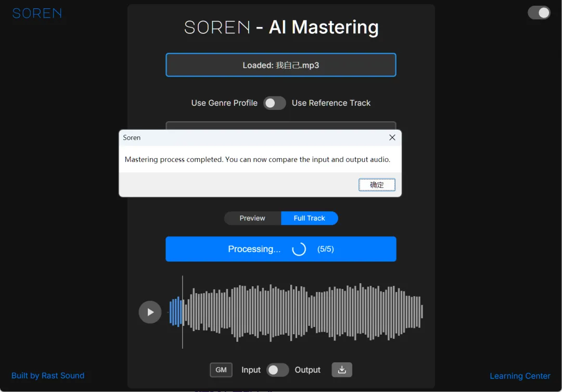Click the SOREN logo in the top-left corner
This screenshot has height=392, width=562.
point(37,13)
